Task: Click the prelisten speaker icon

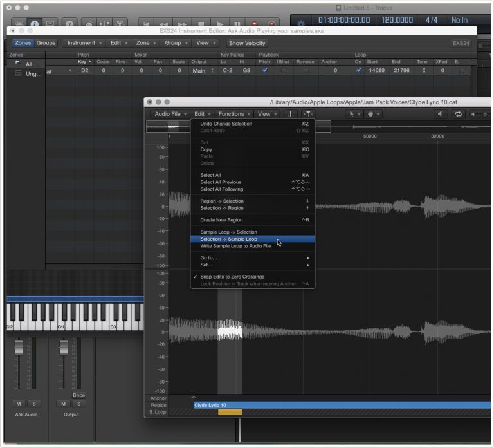Action: point(440,114)
